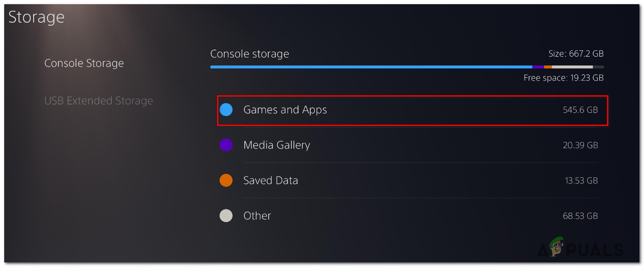Click the light grey segment of the storage bar
The image size is (644, 267).
point(572,67)
